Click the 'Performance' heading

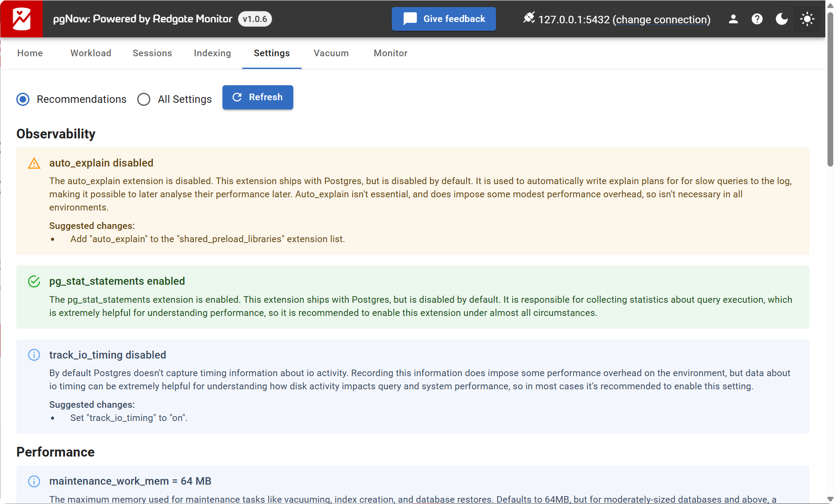click(x=55, y=452)
